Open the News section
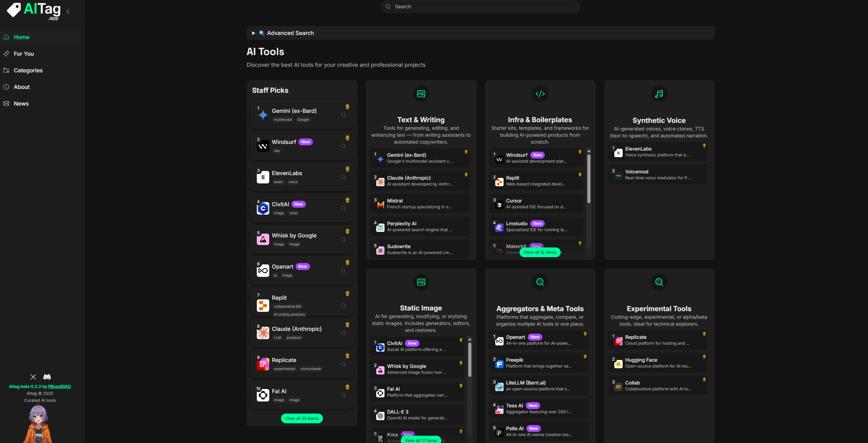Image resolution: width=868 pixels, height=443 pixels. (x=40, y=103)
